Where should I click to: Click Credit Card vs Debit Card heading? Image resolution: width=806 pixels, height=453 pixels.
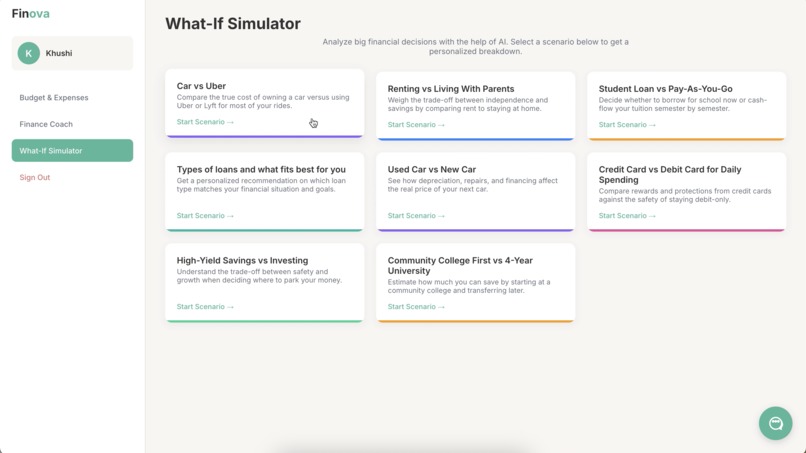[670, 174]
